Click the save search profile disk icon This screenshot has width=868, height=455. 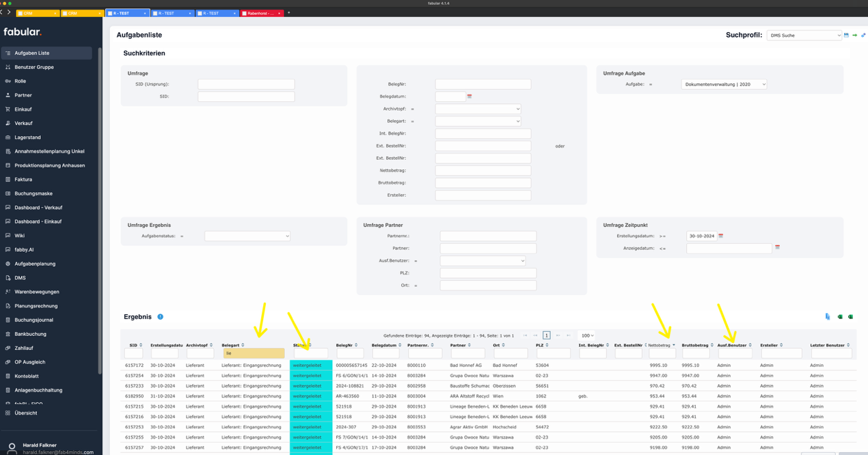point(847,35)
